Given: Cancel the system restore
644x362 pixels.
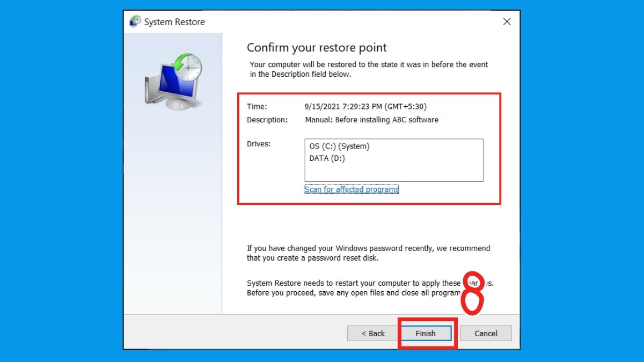Looking at the screenshot, I should (485, 333).
